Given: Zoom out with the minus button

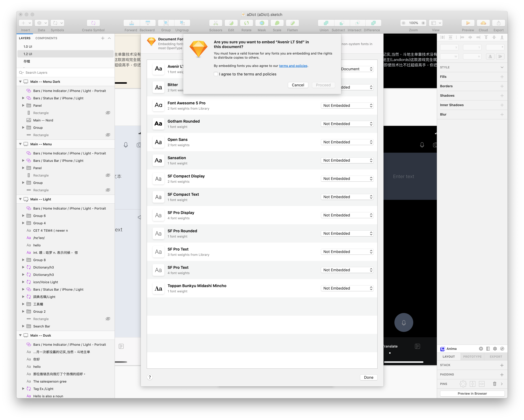Looking at the screenshot, I should 403,23.
